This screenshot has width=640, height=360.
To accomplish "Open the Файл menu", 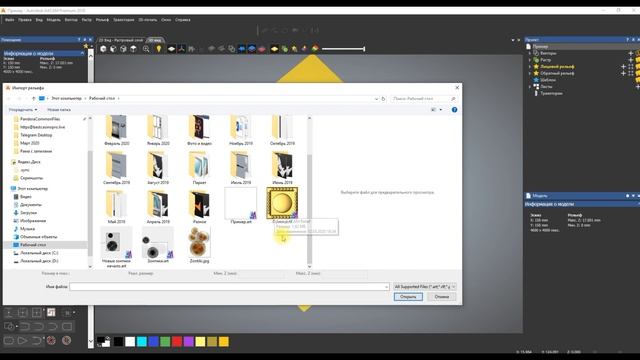I will coord(9,20).
